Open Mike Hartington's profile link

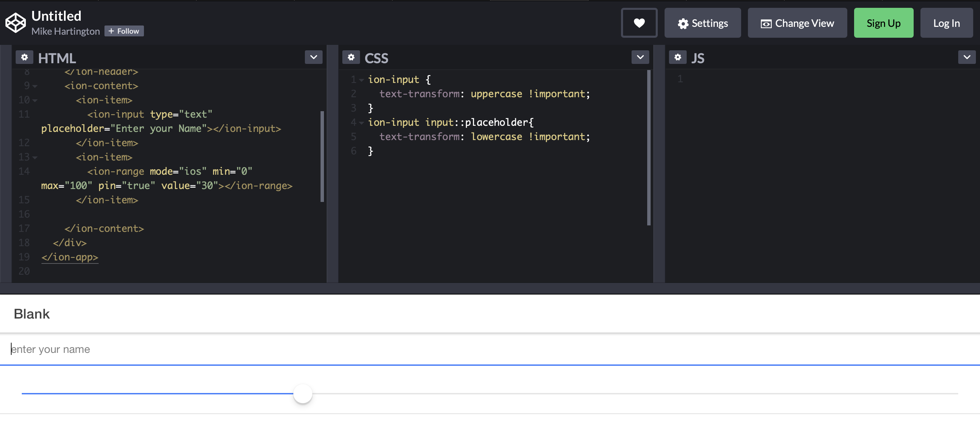(65, 31)
